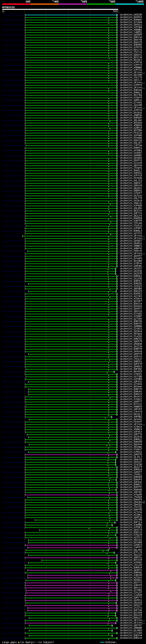Select the label UniRef100_Q9SMY7
Viewport: 146px width, 644px height.
[x=131, y=308]
